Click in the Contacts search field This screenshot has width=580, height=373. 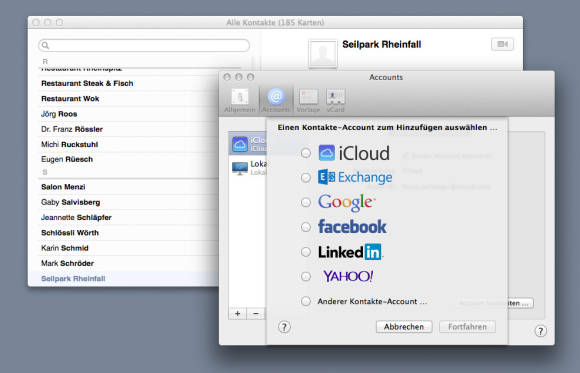pos(144,46)
